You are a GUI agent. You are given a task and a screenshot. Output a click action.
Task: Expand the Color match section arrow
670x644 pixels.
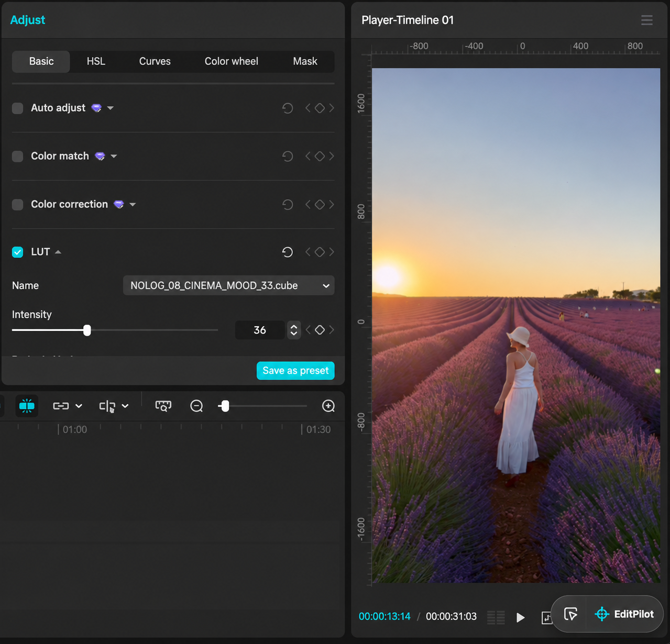[114, 156]
